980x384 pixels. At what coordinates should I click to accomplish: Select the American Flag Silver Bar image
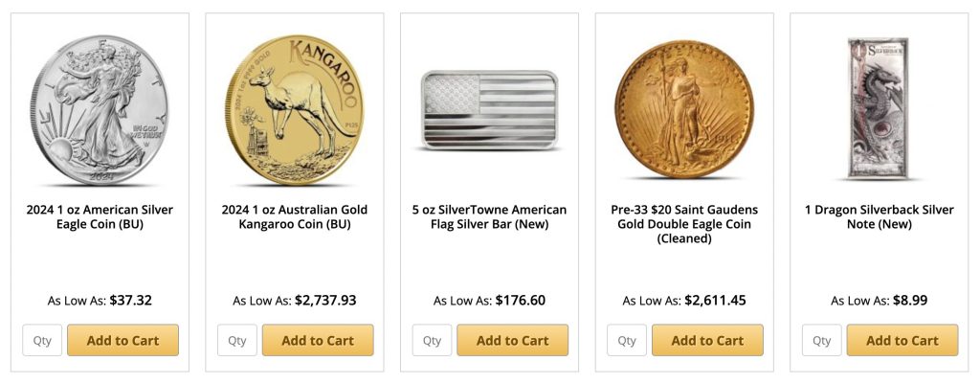489,110
